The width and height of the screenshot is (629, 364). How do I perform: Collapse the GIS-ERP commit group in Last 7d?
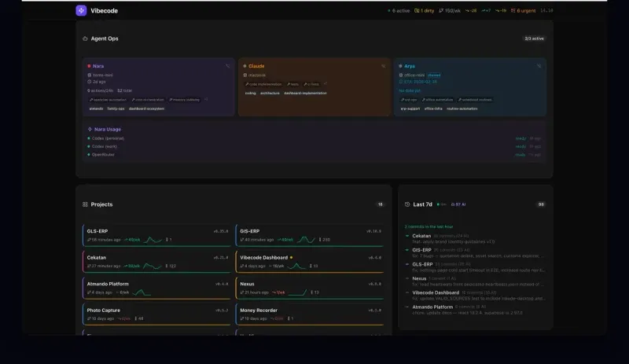[407, 250]
